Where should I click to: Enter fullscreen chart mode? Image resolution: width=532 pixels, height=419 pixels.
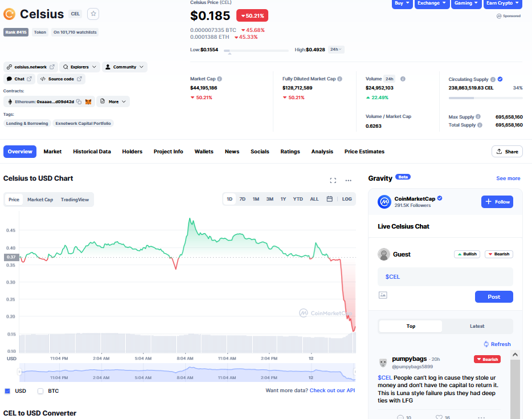click(333, 180)
